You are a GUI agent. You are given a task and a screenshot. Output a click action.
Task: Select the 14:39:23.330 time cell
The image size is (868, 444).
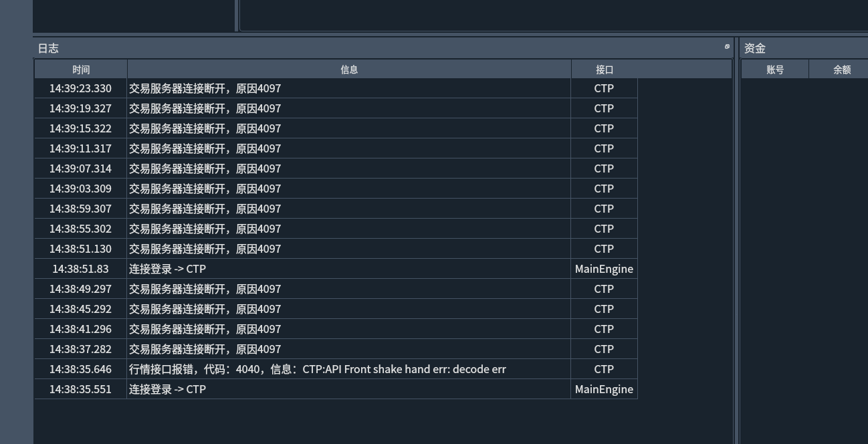point(80,88)
